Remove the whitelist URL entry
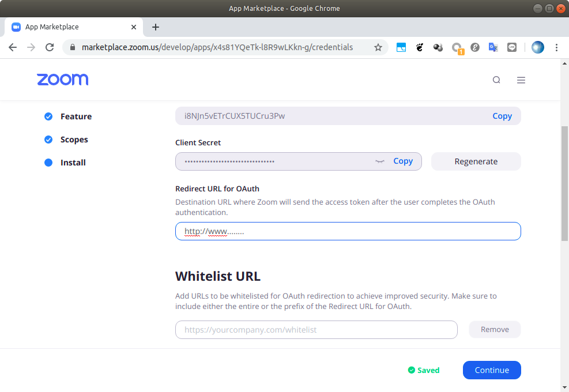Viewport: 569px width, 392px height. [495, 330]
